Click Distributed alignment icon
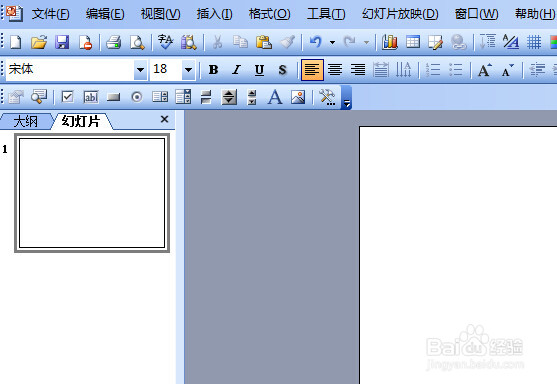Image resolution: width=557 pixels, height=384 pixels. click(x=381, y=70)
